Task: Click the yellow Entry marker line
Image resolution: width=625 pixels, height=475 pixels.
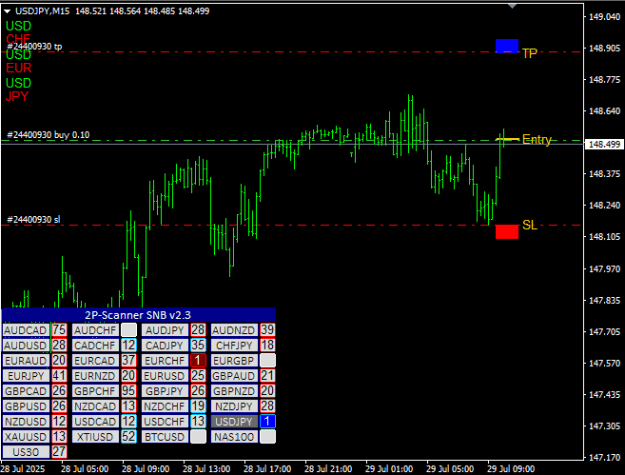Action: pyautogui.click(x=507, y=139)
